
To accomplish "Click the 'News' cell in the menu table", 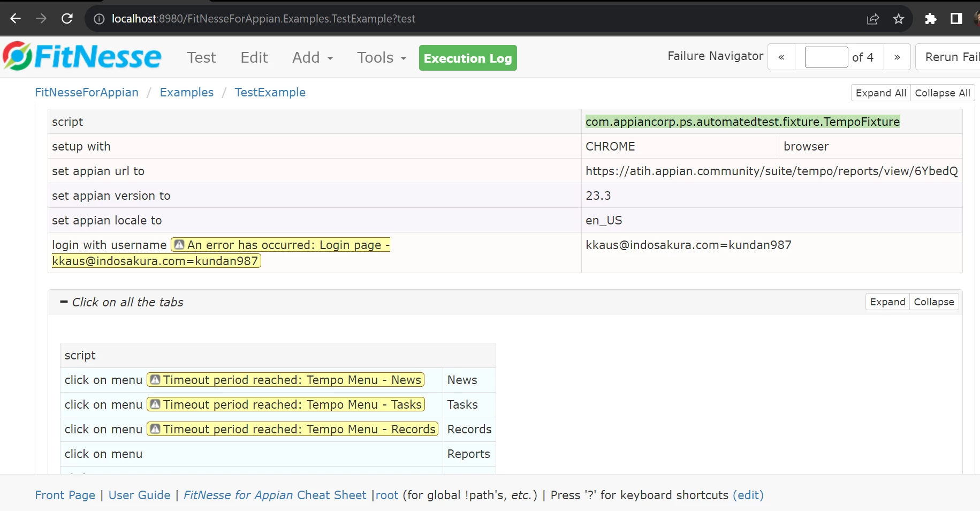I will tap(469, 380).
